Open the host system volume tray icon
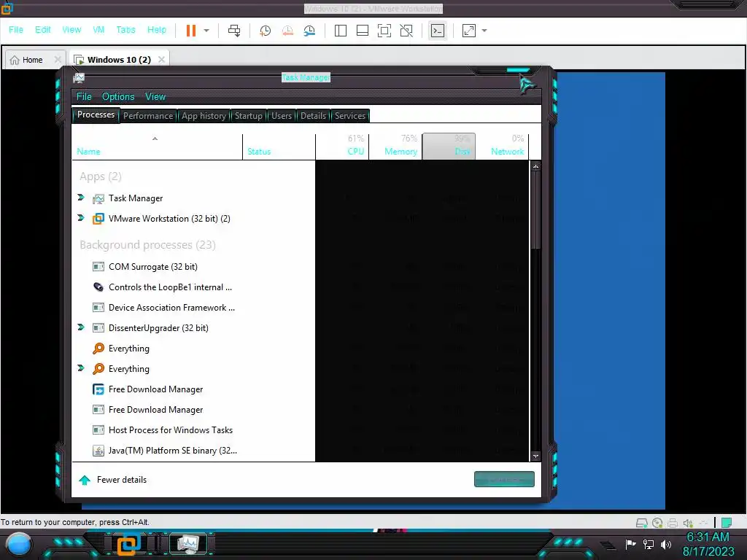 pos(666,544)
